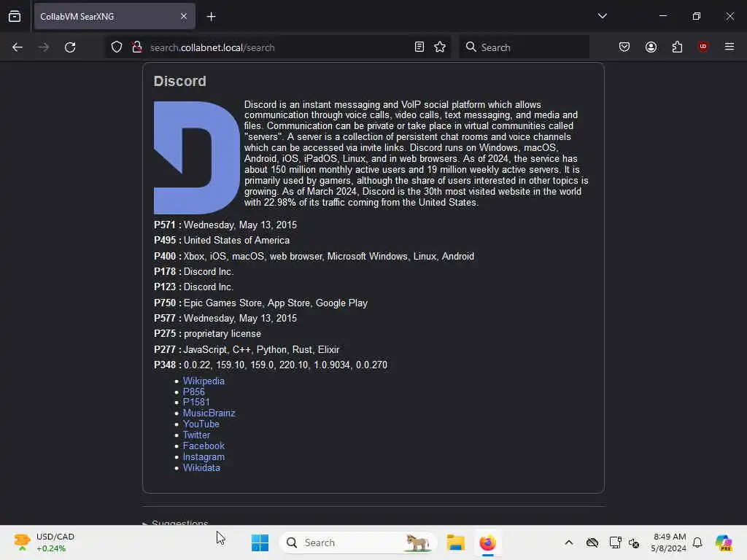Show hidden system tray icons

click(x=569, y=542)
